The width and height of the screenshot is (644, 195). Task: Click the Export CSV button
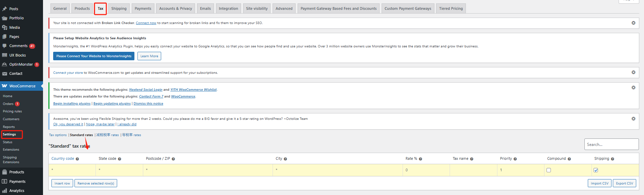click(625, 183)
